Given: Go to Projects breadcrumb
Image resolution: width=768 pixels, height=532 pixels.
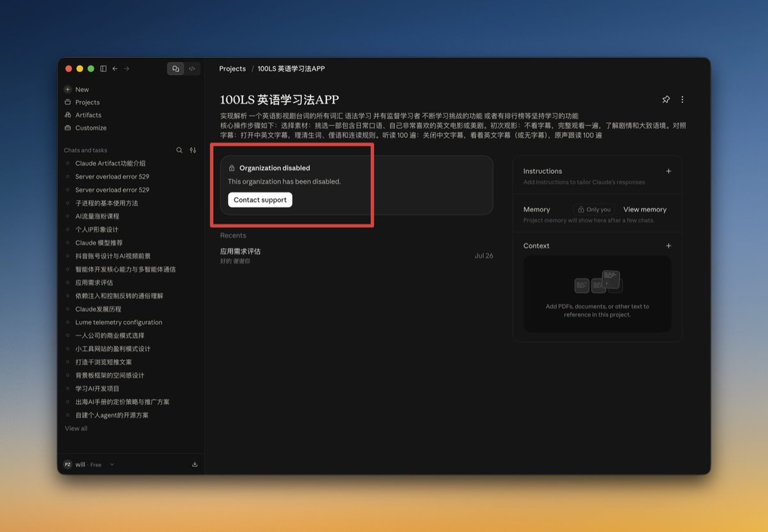Looking at the screenshot, I should tap(232, 68).
